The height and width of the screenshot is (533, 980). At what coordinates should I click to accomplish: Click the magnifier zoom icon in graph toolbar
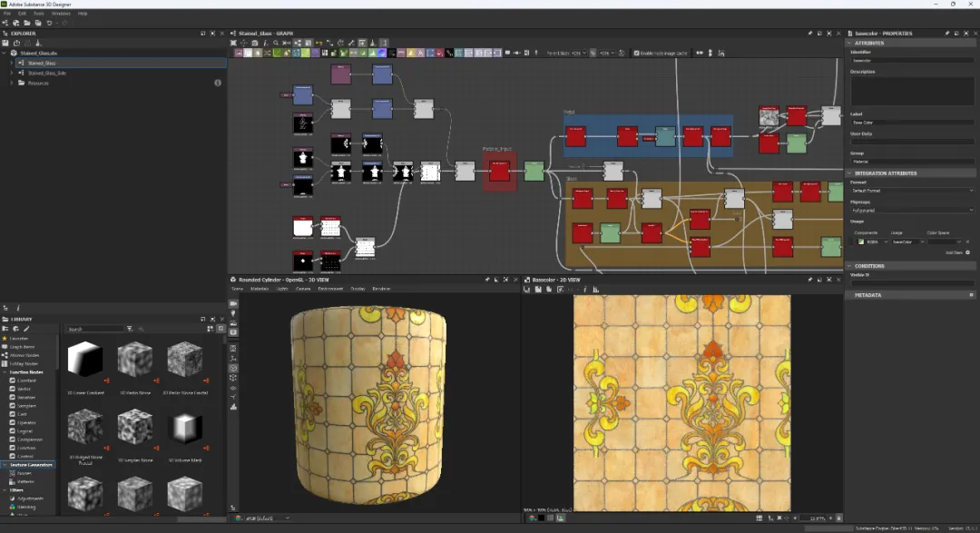276,44
